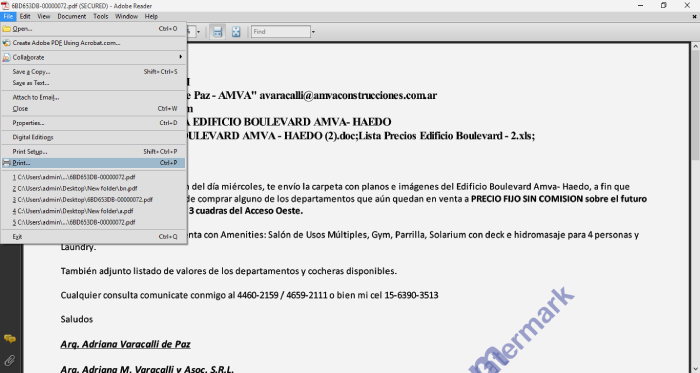The height and width of the screenshot is (373, 700).
Task: Click the 'Arq. Adriana Varacalli de Paz' signature
Action: 125,344
